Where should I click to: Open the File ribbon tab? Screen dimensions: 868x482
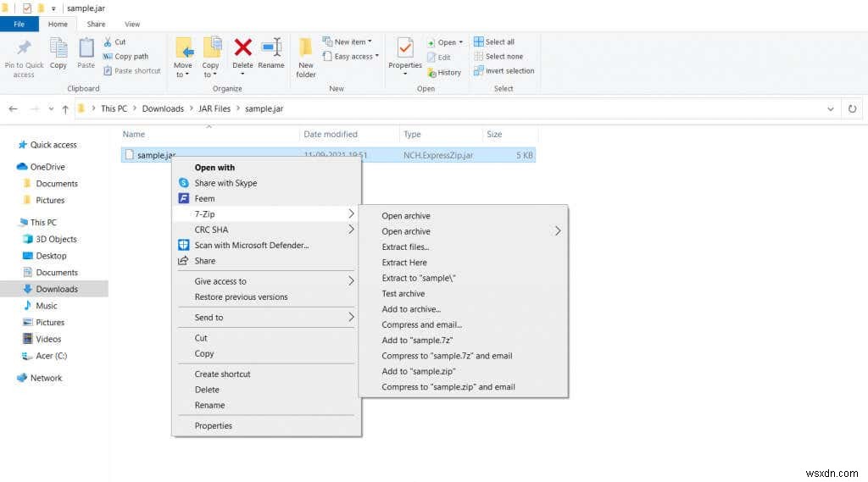pyautogui.click(x=19, y=25)
